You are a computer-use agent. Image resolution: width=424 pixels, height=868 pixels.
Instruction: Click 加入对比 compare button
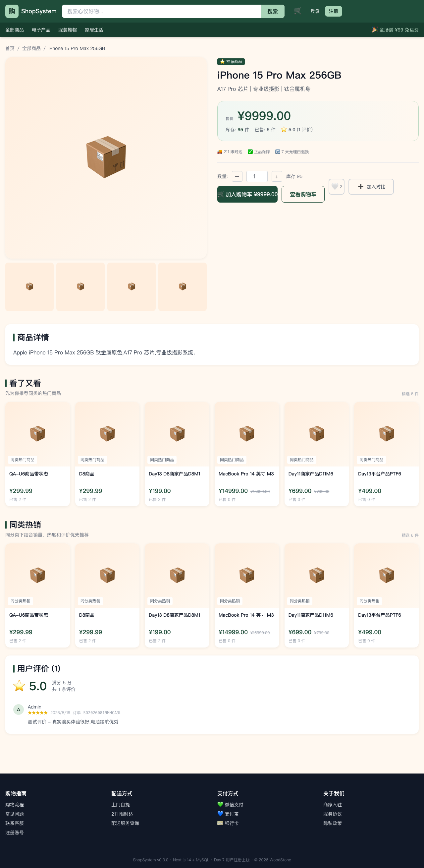click(x=371, y=186)
